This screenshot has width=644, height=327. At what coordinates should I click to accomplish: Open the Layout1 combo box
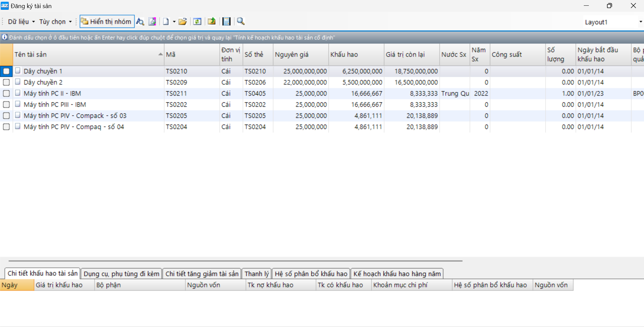(613, 22)
